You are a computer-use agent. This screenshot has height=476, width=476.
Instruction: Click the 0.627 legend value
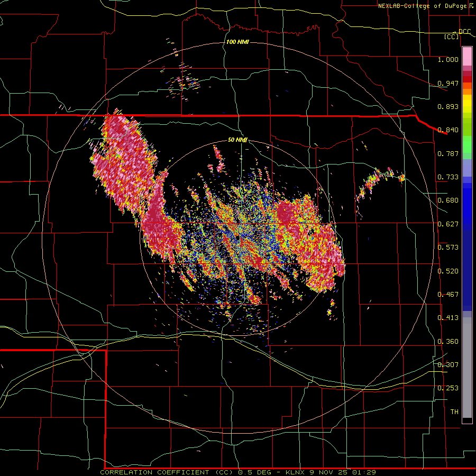(448, 224)
